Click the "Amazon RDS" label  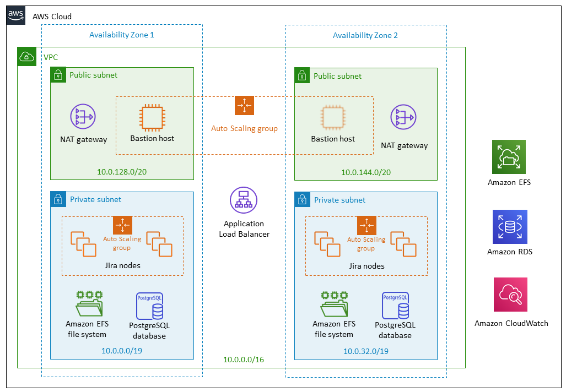coord(510,252)
